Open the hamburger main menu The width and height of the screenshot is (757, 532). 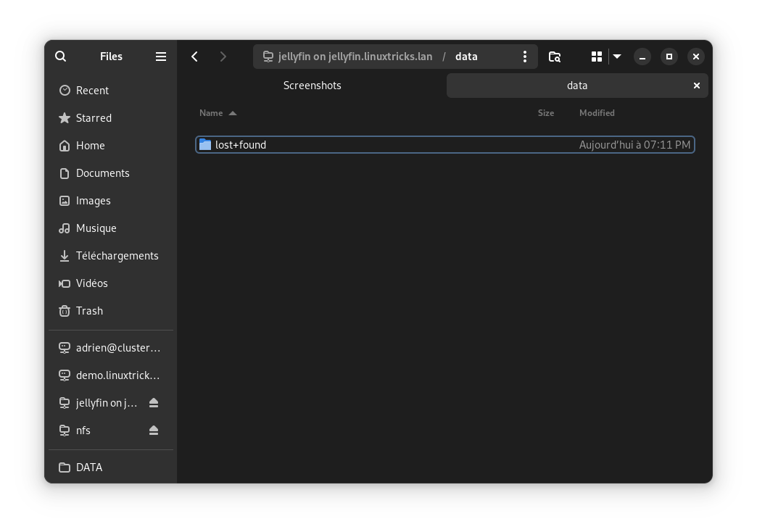point(161,57)
